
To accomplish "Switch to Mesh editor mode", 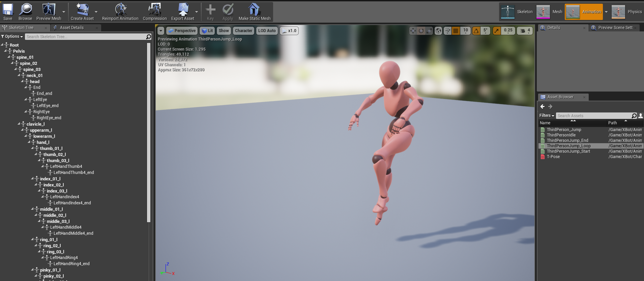I will point(550,12).
